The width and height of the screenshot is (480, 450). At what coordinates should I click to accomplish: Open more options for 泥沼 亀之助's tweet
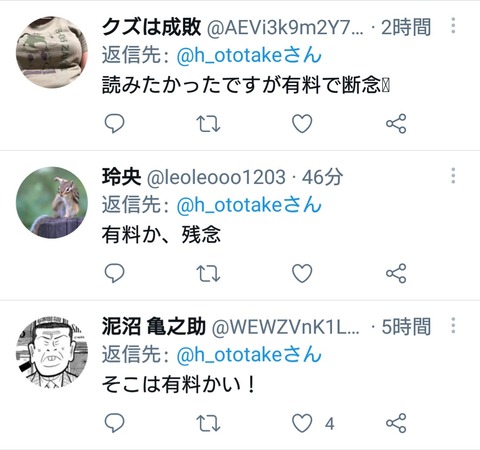coord(453,325)
